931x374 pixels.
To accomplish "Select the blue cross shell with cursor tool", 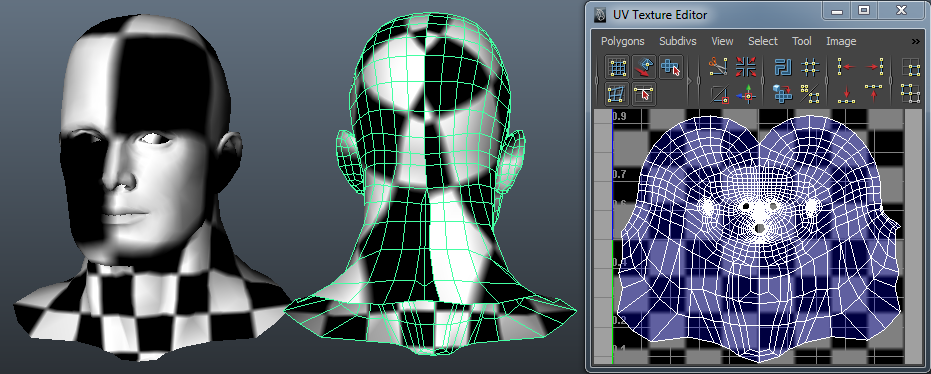I will [670, 67].
